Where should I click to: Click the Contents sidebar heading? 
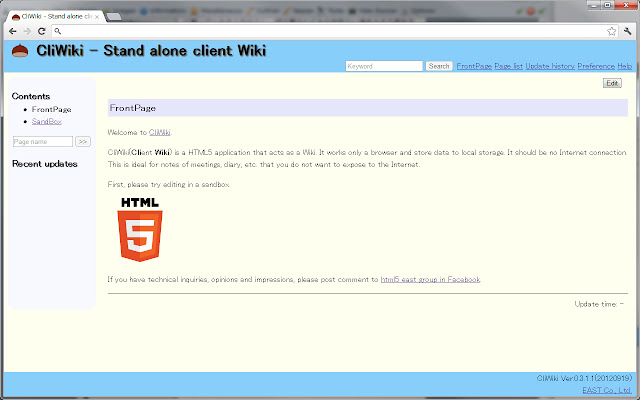(31, 96)
